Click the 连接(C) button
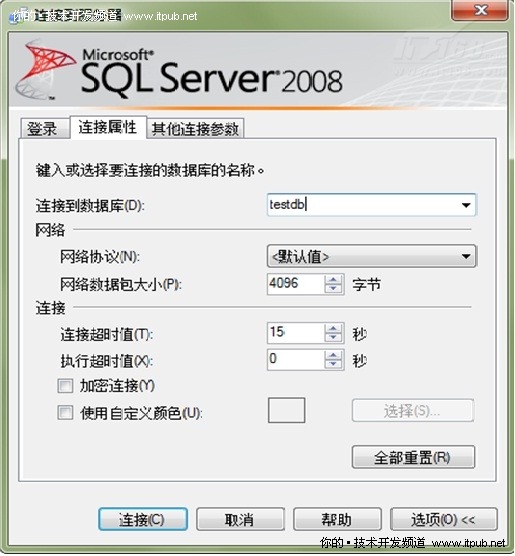 (143, 519)
